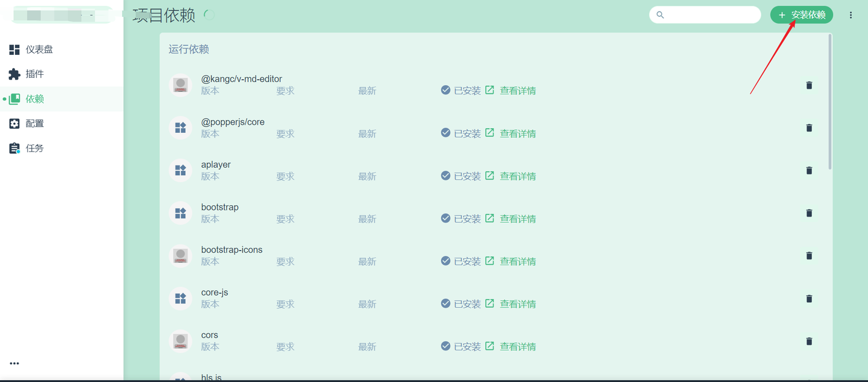Click the external link icon beside bootstrap's 已安装
Viewport: 868px width, 382px height.
tap(489, 218)
